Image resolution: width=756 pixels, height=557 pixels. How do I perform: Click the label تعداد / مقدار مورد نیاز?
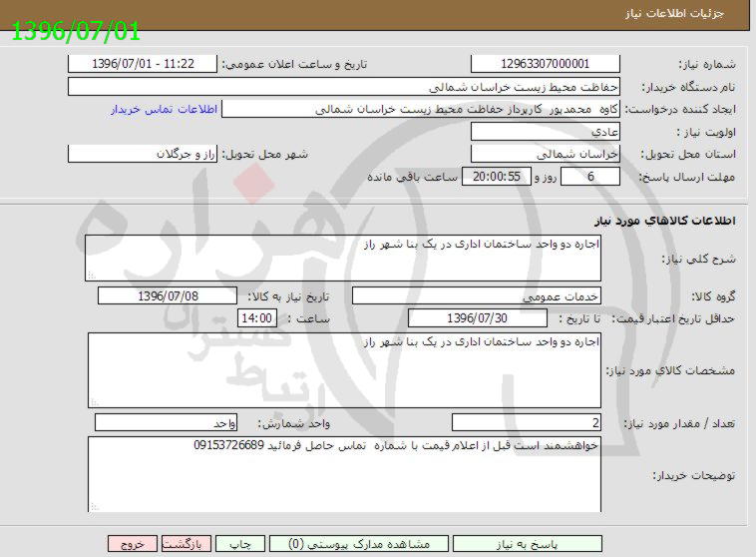pos(680,424)
